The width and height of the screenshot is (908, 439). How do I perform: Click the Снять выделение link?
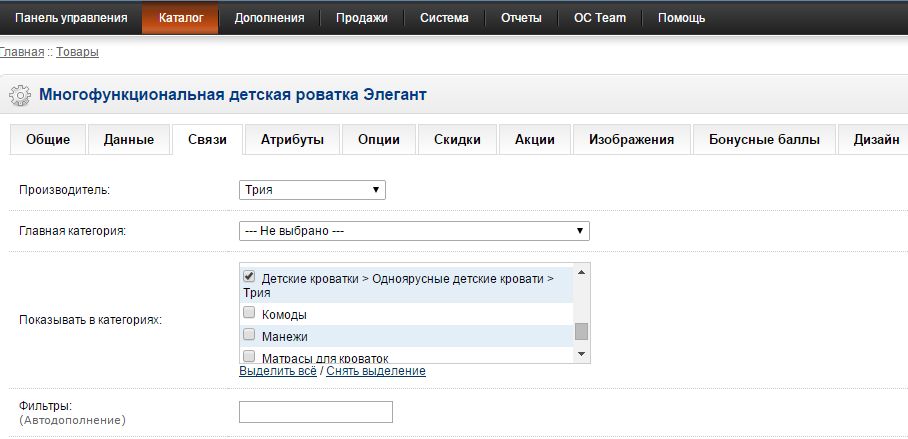point(376,371)
